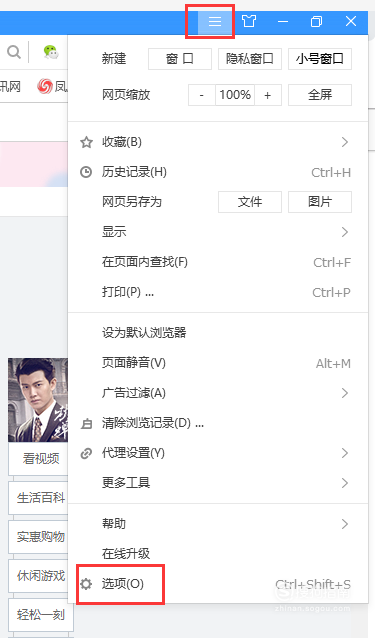This screenshot has width=375, height=638.
Task: Click the actor video thumbnail
Action: 38,400
